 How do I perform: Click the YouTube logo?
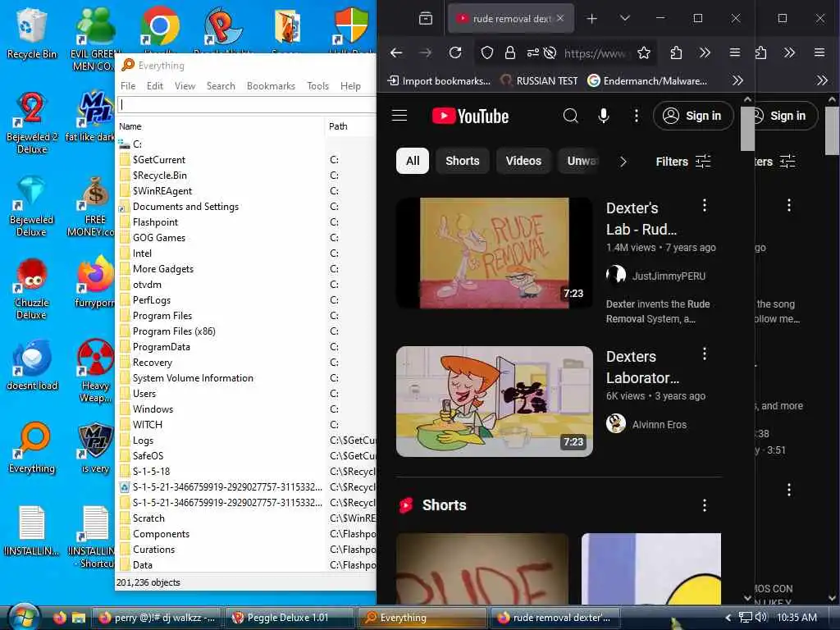470,116
